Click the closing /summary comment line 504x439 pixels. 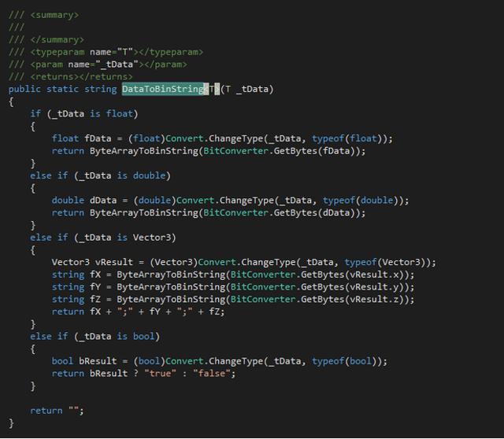46,40
